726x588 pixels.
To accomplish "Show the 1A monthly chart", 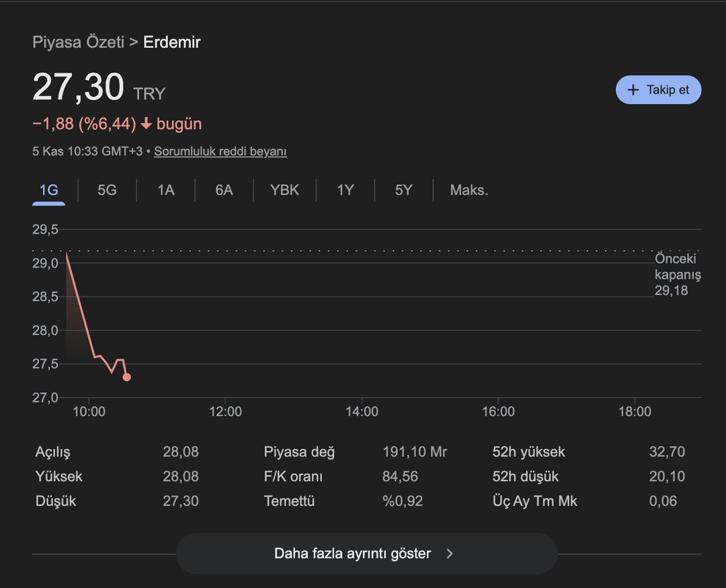I will (165, 190).
